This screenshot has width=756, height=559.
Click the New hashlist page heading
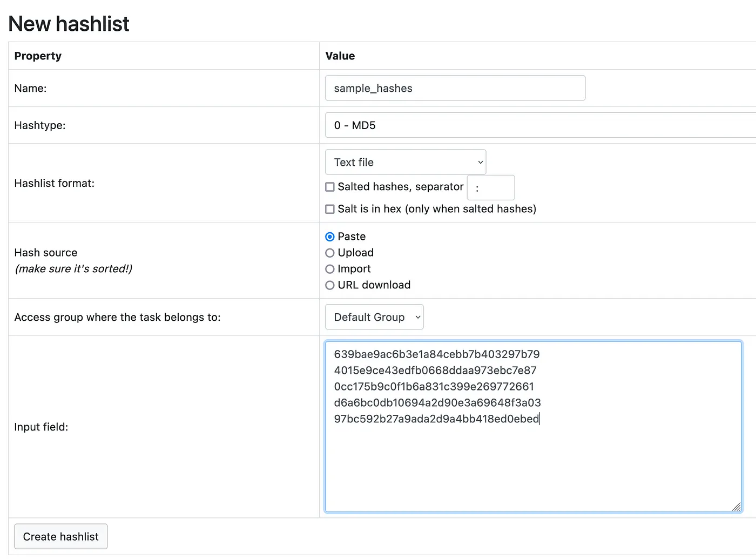(69, 24)
